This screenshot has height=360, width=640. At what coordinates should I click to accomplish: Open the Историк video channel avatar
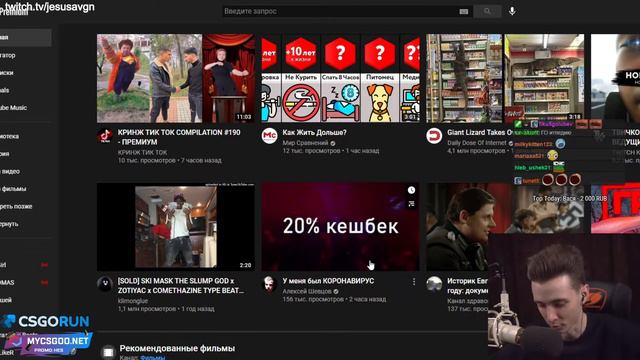pyautogui.click(x=434, y=284)
